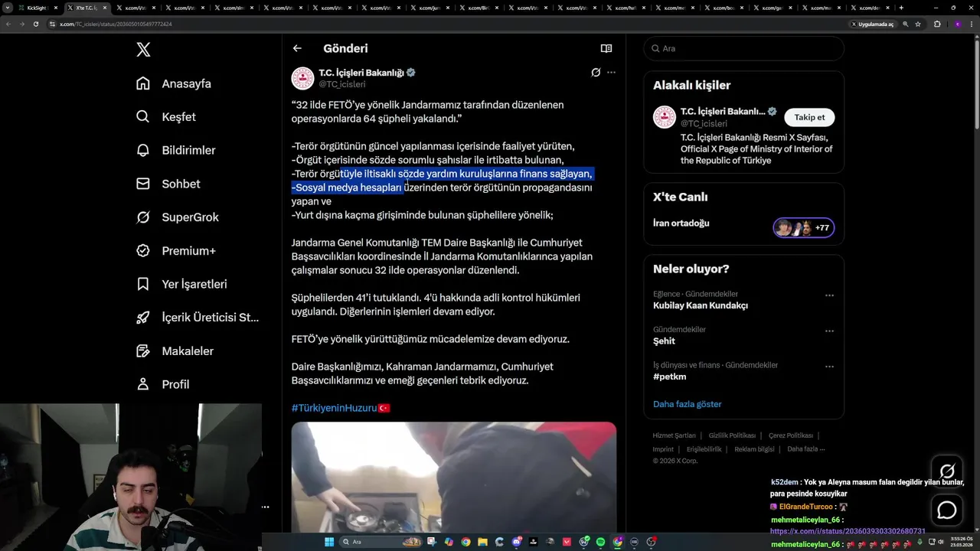
Task: Play the embedded post video
Action: click(x=453, y=477)
